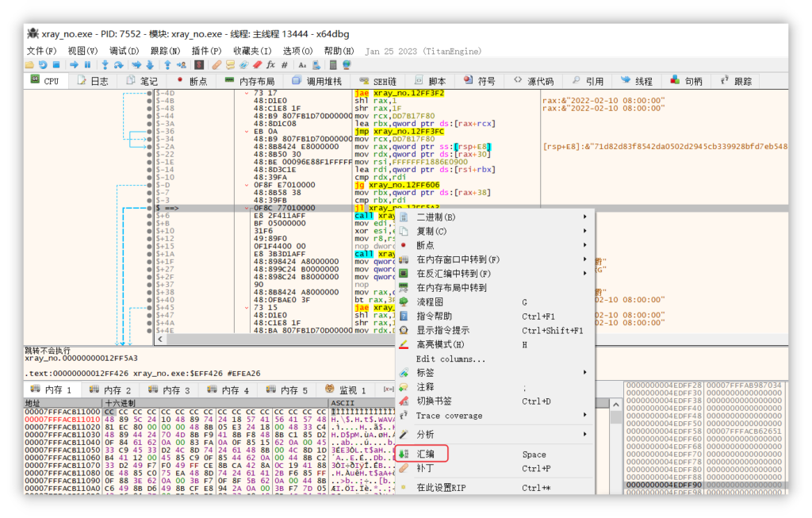Click the blue stop square toolbar icon
812x518 pixels.
coord(56,65)
